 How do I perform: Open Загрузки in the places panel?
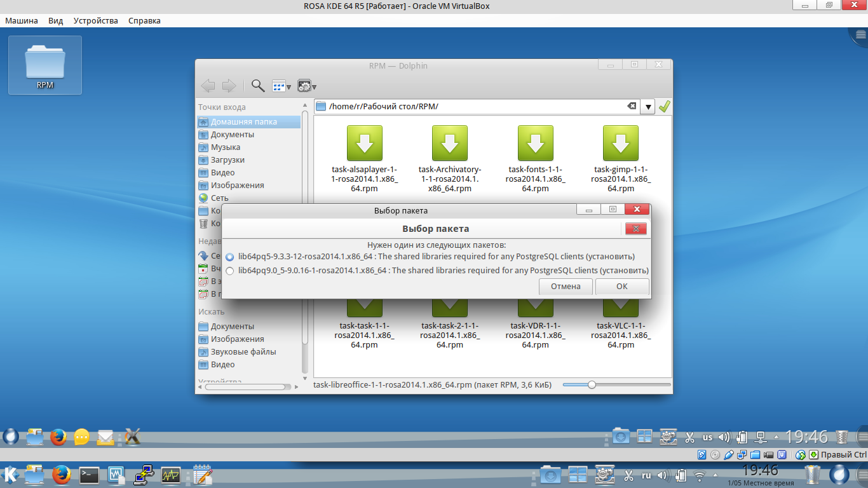pyautogui.click(x=227, y=159)
